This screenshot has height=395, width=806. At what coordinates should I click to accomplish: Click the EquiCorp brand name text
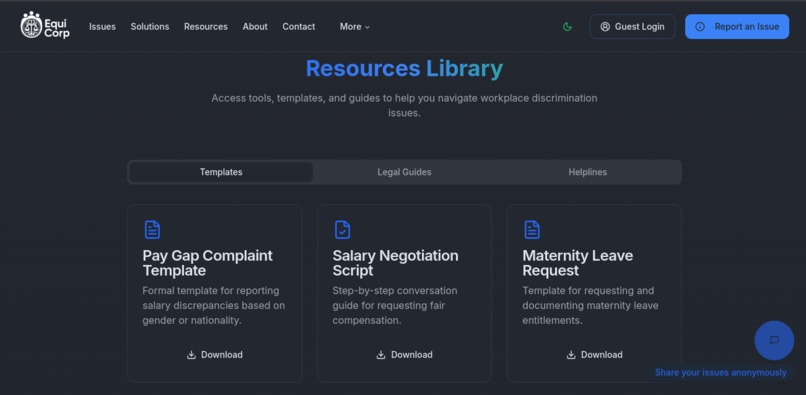(x=57, y=28)
